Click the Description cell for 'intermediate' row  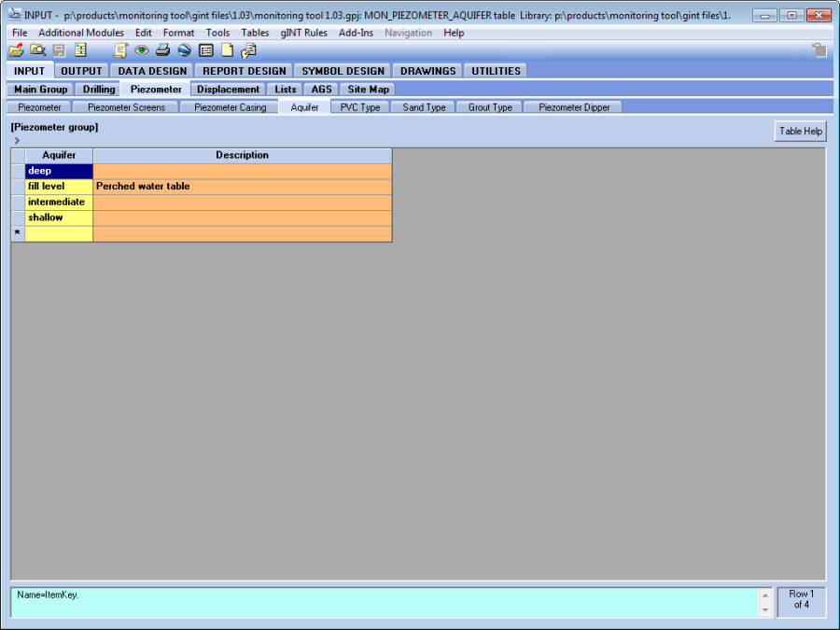242,203
